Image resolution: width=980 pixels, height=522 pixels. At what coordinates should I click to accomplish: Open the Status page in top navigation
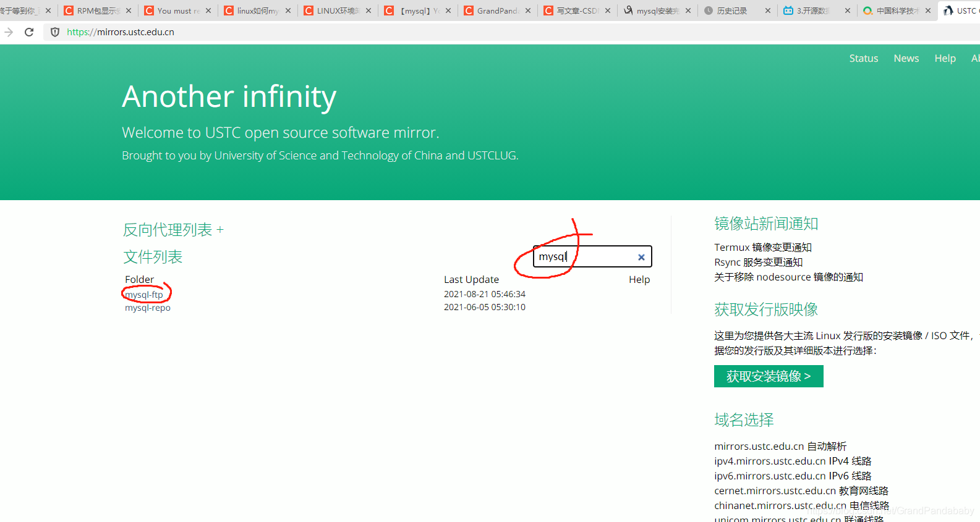point(863,58)
